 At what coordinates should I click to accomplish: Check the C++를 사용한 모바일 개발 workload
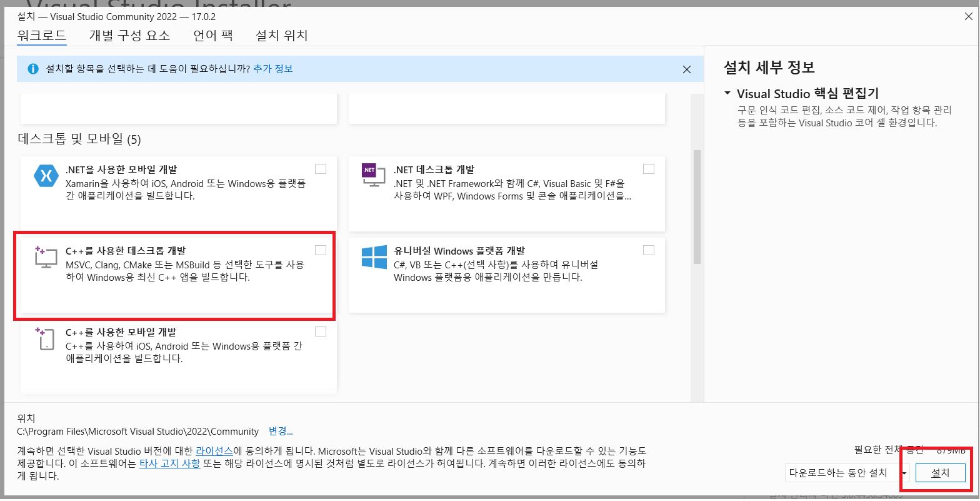click(321, 331)
